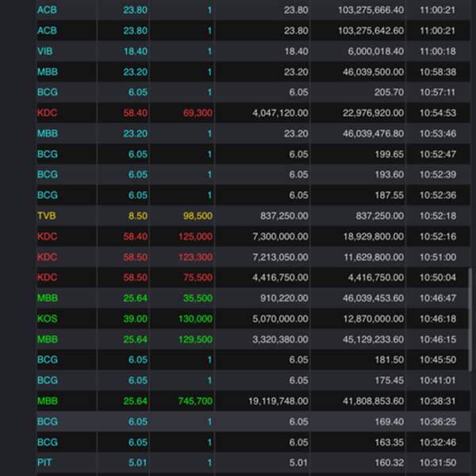
Task: Click BCG cumulative 205.70
Action: [390, 92]
